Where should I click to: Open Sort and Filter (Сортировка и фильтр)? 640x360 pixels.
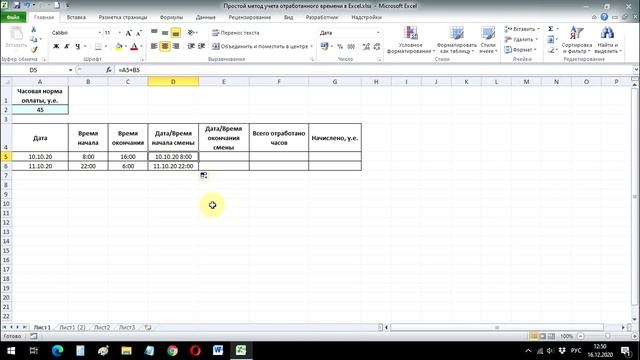[x=576, y=40]
